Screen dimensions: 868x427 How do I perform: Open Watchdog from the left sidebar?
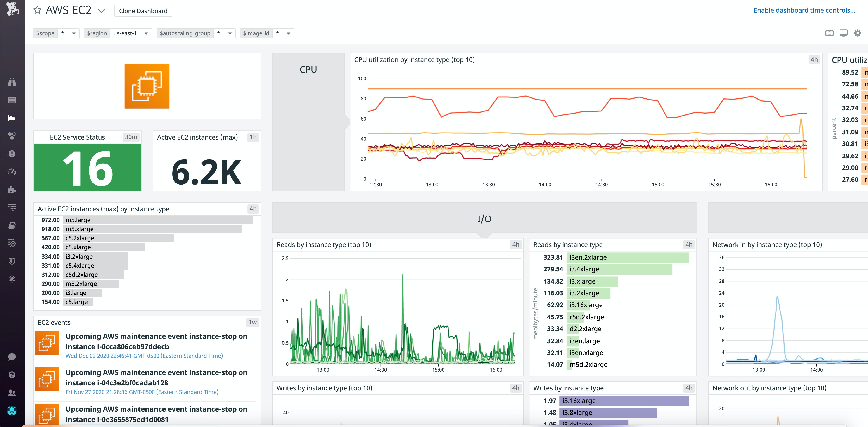(12, 82)
